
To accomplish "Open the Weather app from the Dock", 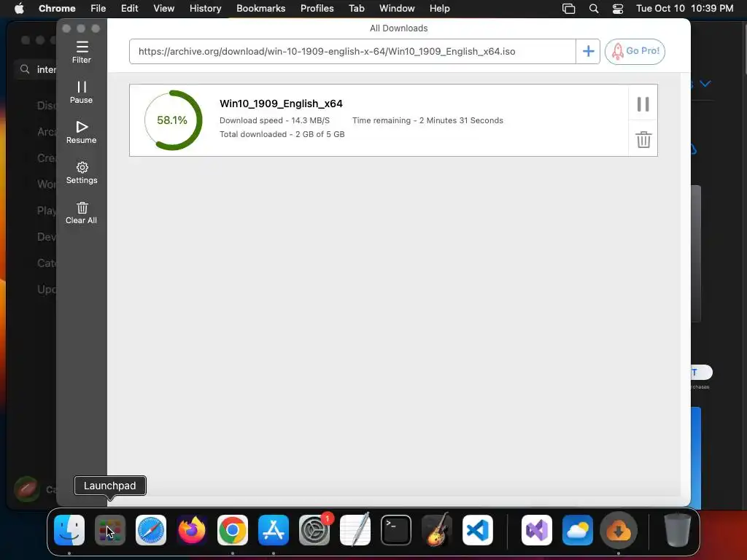I will point(578,530).
